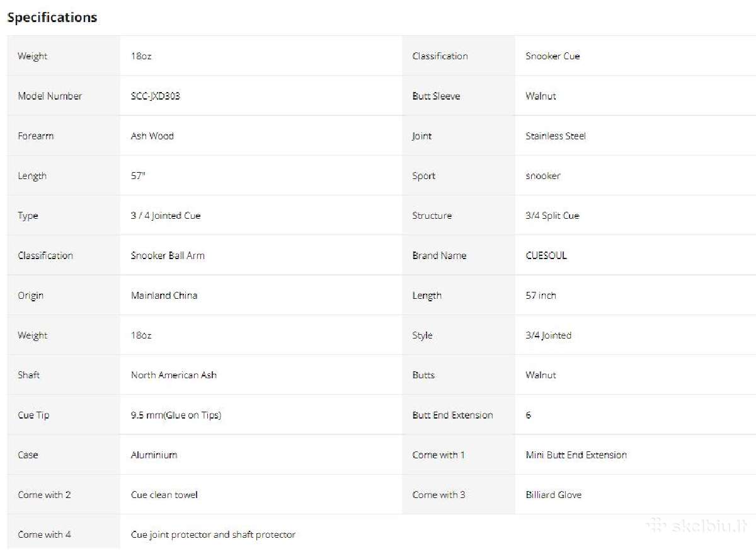
Task: Select the model number SCC-JXD303 value
Action: coord(156,96)
